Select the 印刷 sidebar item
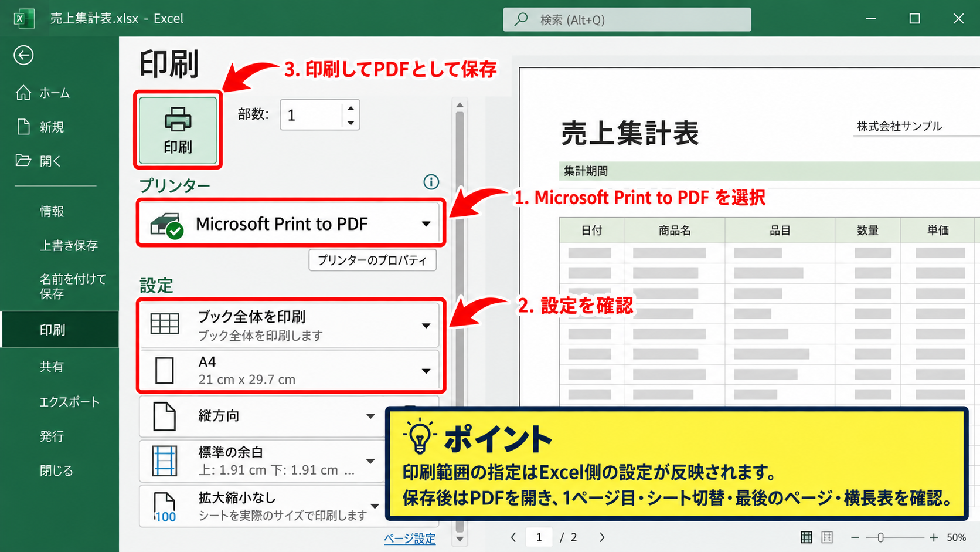 (60, 330)
